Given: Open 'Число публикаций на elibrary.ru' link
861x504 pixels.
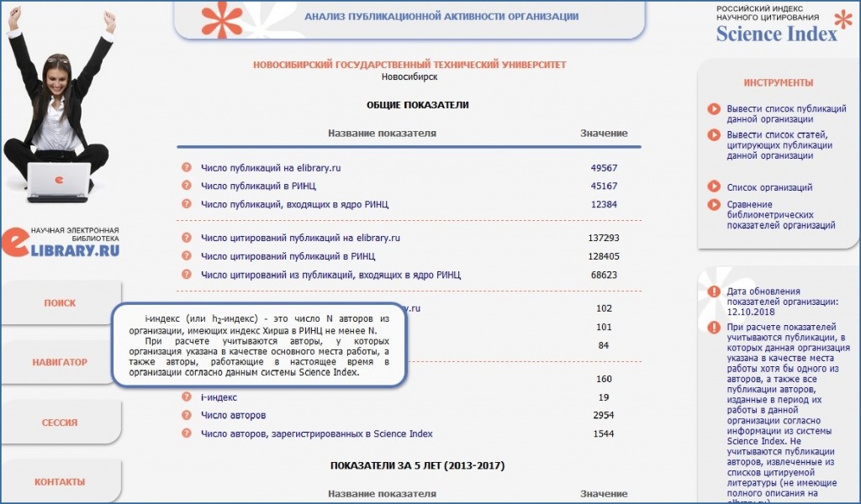Looking at the screenshot, I should [271, 168].
